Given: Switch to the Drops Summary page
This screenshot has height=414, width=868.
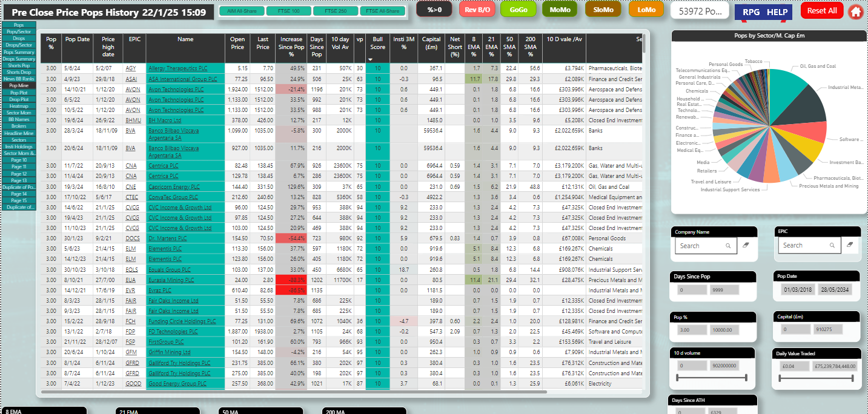Looking at the screenshot, I should tap(19, 59).
